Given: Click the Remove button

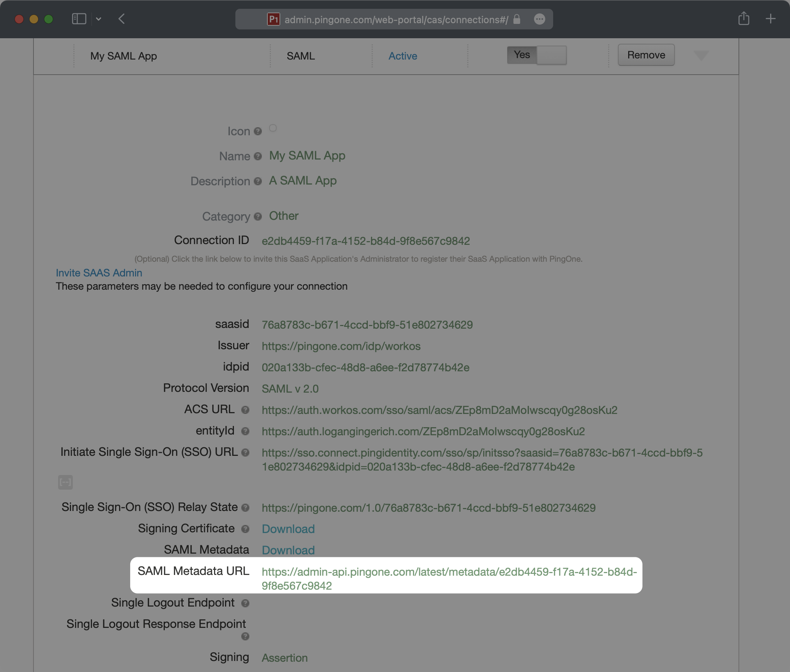Looking at the screenshot, I should pyautogui.click(x=646, y=55).
